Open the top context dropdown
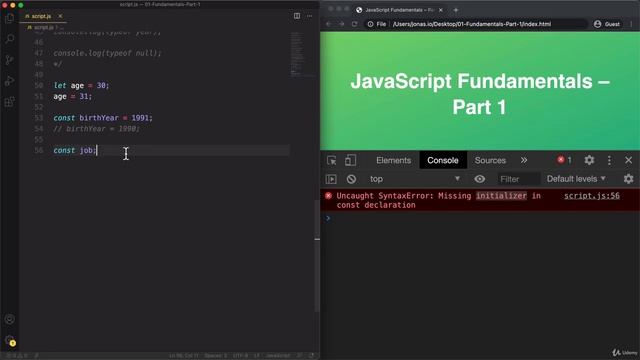 pos(415,179)
